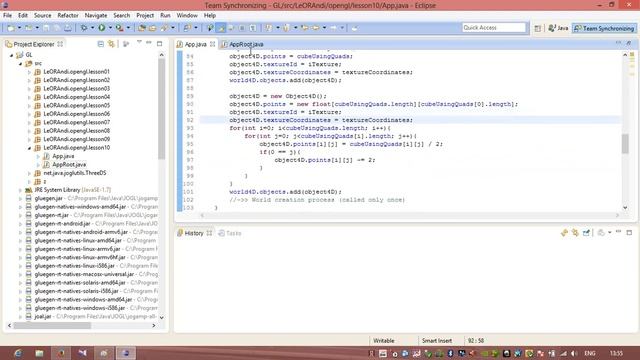Expand the JRE System Library node
640x360 pixels.
point(20,190)
